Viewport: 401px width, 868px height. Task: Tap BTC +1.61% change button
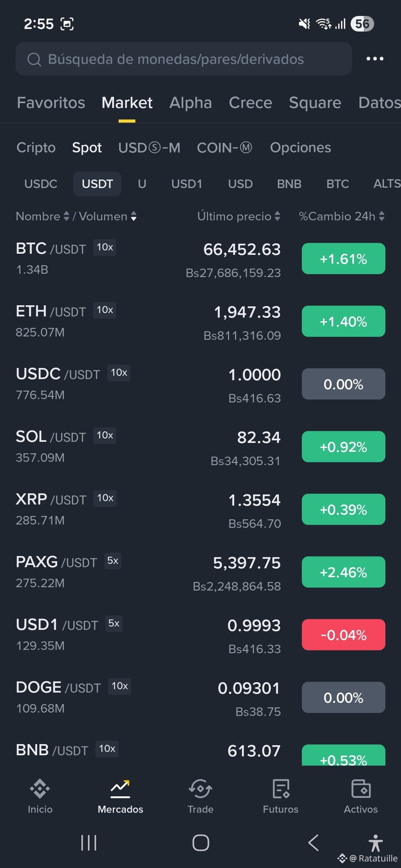pyautogui.click(x=343, y=259)
